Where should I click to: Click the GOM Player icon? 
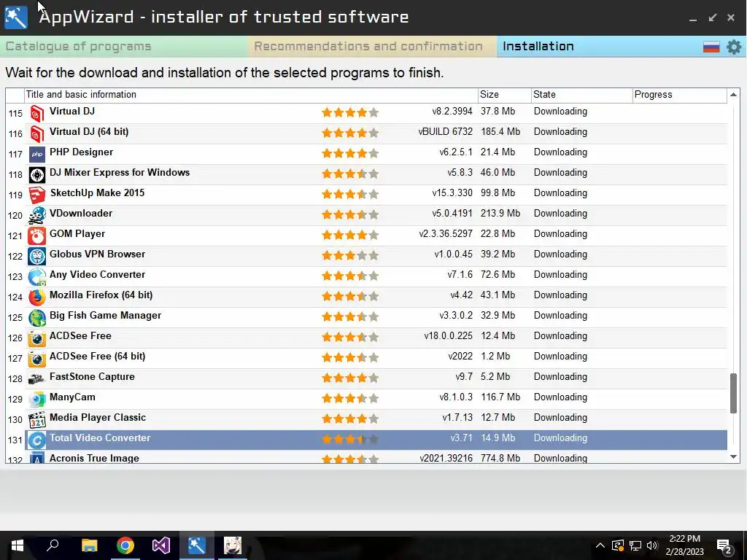(x=36, y=236)
